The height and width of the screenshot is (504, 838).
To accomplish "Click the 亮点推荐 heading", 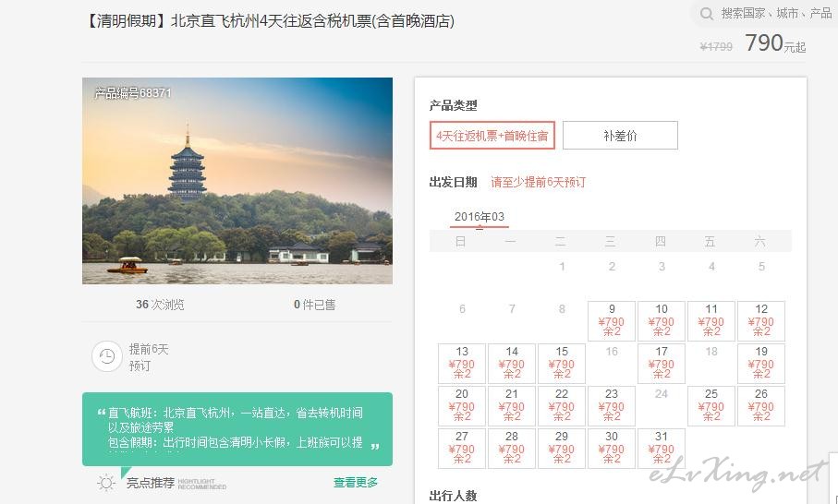I will [x=151, y=483].
